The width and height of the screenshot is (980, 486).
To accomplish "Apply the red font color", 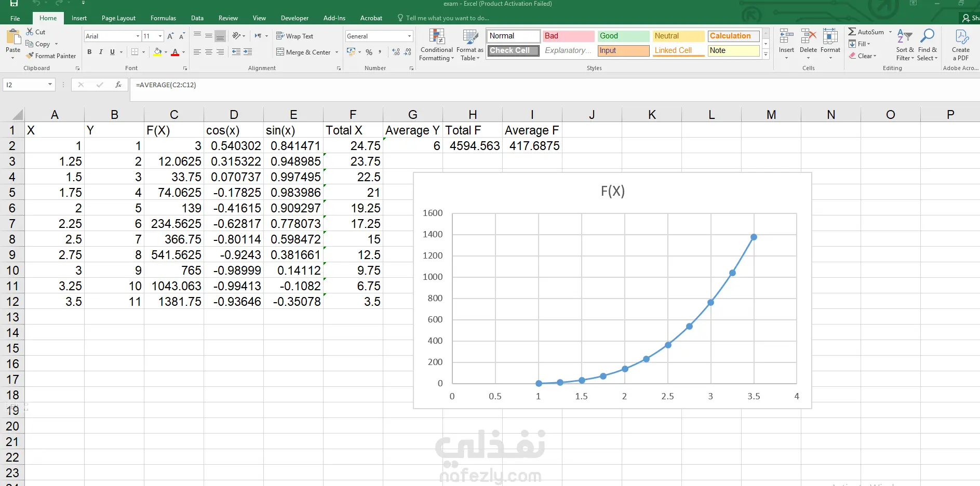I will (x=175, y=52).
